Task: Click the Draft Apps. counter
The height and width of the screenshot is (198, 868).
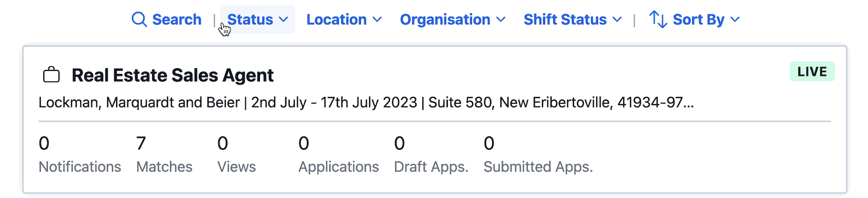Action: tap(431, 155)
